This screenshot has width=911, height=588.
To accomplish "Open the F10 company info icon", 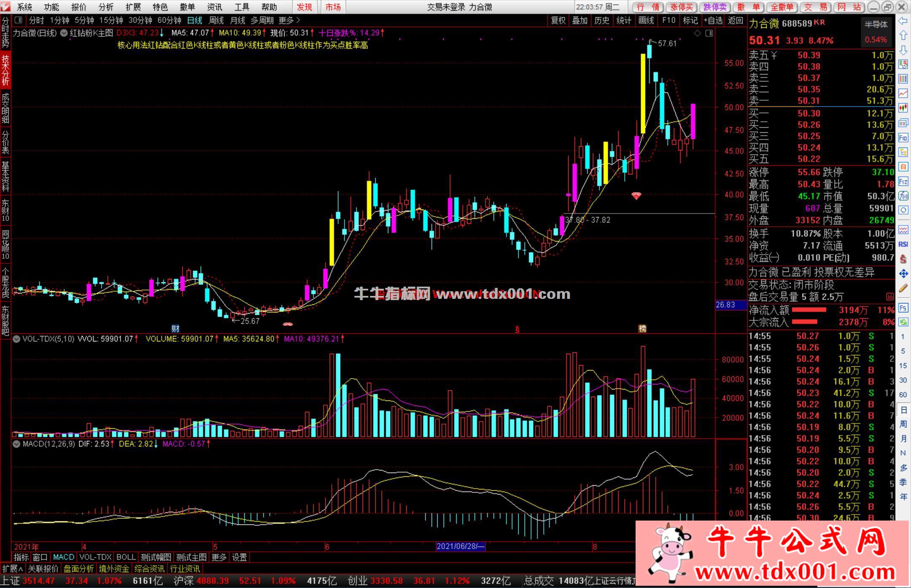I will pos(903,137).
